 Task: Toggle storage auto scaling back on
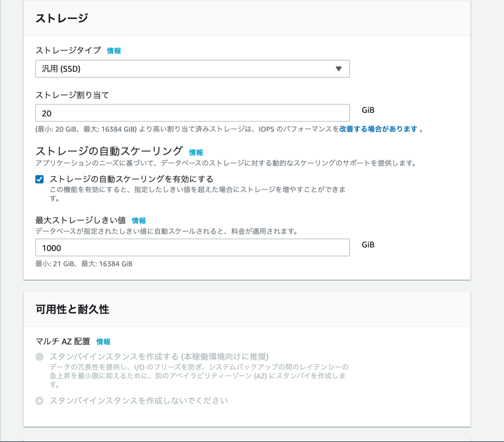coord(39,179)
